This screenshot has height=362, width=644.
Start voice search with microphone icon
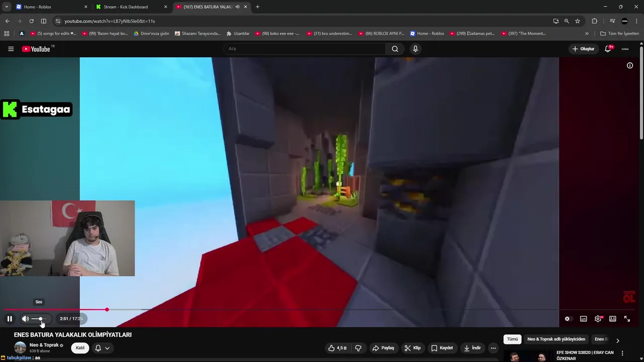[415, 49]
